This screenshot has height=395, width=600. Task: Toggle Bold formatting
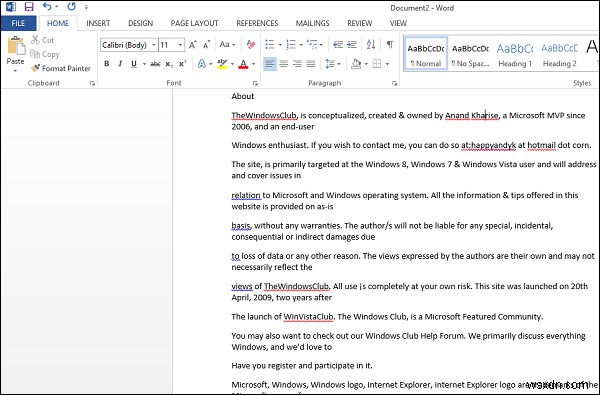point(107,64)
